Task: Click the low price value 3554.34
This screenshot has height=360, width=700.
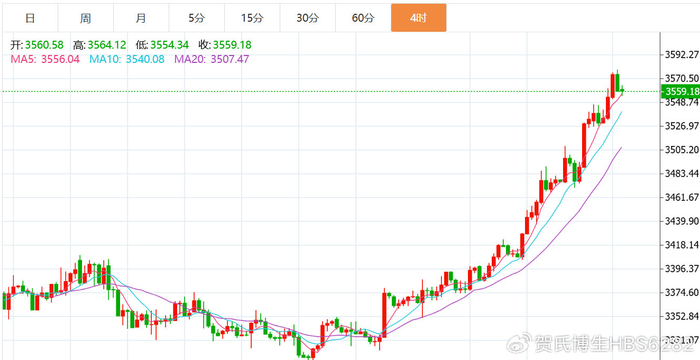Action: pyautogui.click(x=170, y=45)
